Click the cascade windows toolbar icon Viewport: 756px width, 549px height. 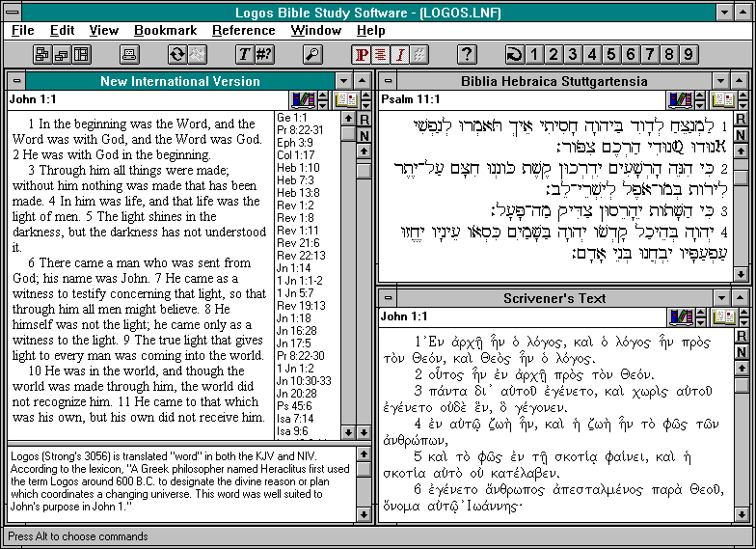coord(42,54)
